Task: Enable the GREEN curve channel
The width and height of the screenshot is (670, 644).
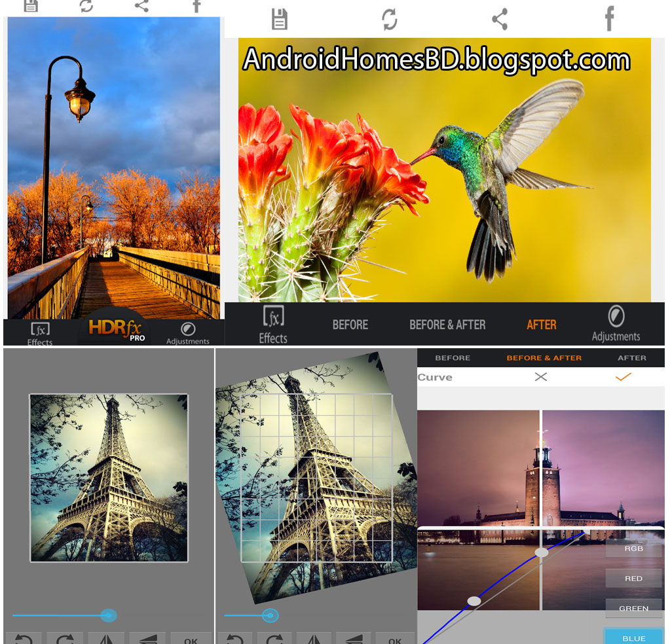Action: point(633,609)
